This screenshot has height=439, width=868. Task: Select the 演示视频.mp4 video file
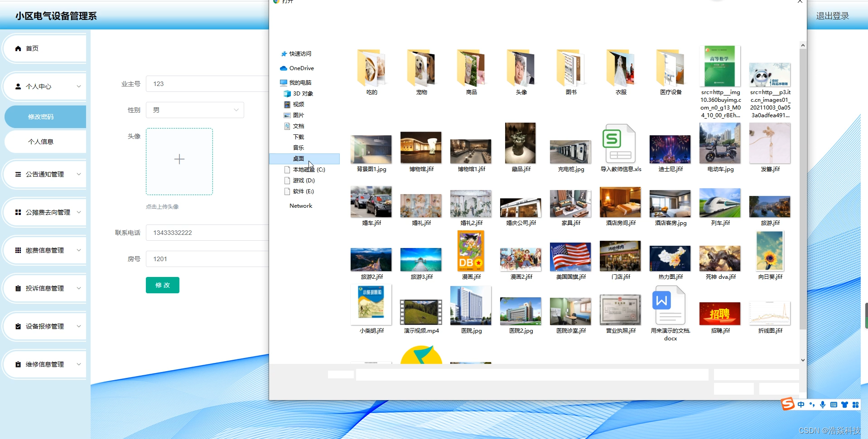(x=421, y=312)
